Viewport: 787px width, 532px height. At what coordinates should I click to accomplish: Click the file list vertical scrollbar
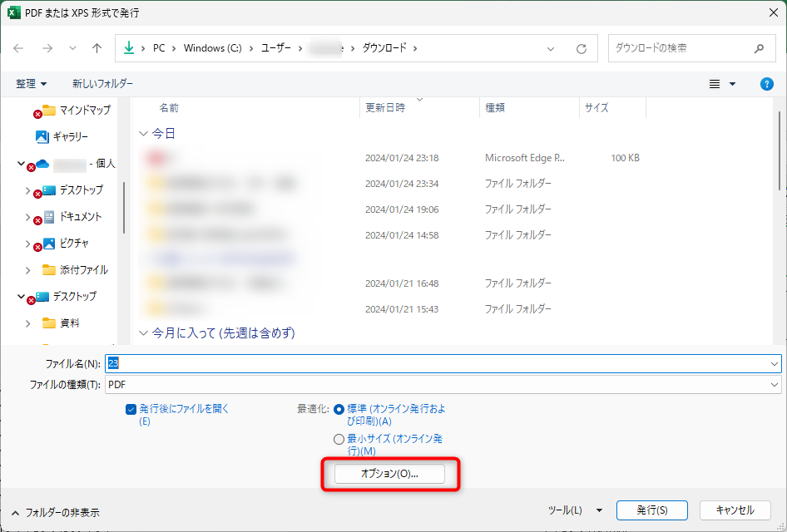point(779,150)
